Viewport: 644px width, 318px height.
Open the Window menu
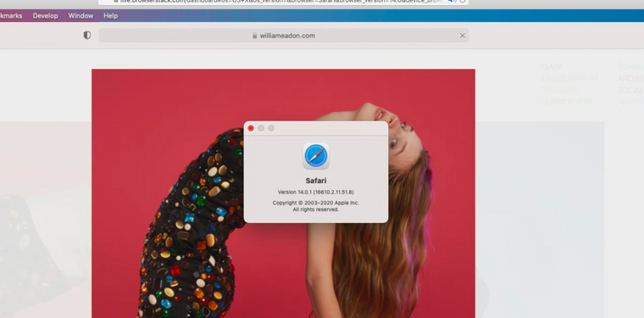[80, 15]
